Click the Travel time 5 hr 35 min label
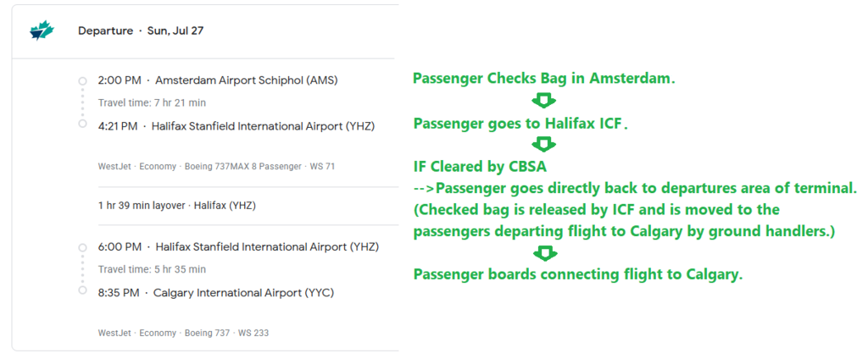Viewport: 868px width, 359px height. coord(152,269)
